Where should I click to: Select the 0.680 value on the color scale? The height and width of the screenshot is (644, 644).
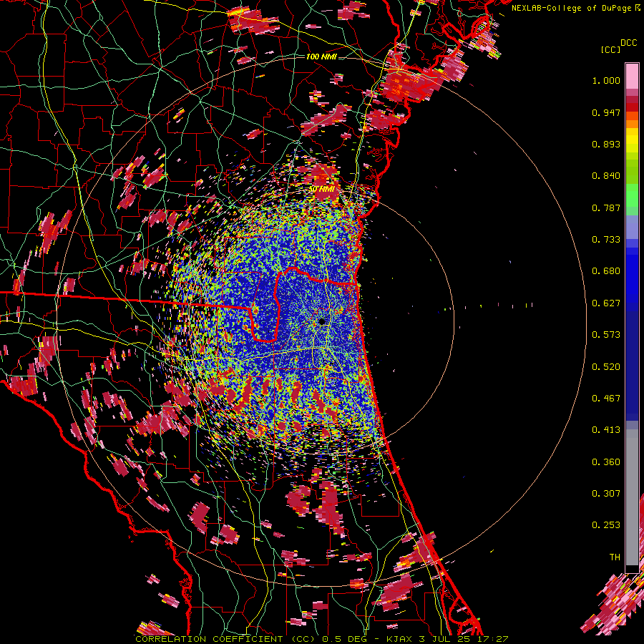tap(606, 271)
